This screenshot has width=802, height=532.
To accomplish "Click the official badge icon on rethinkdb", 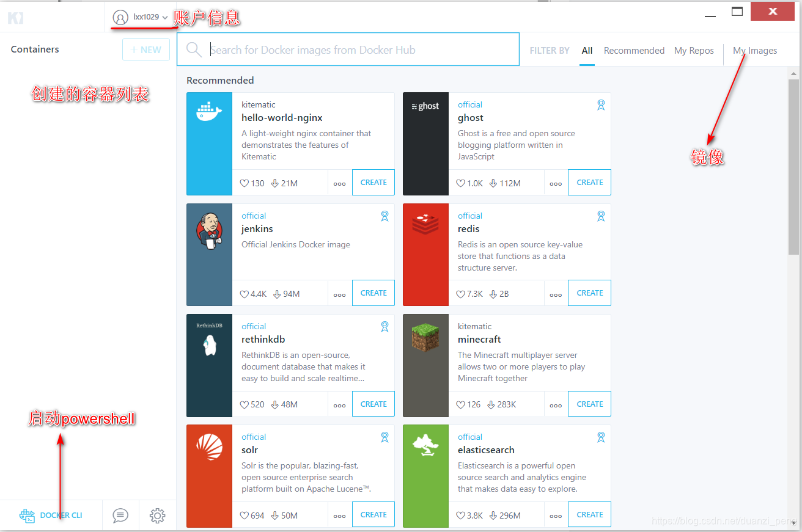I will pos(384,327).
